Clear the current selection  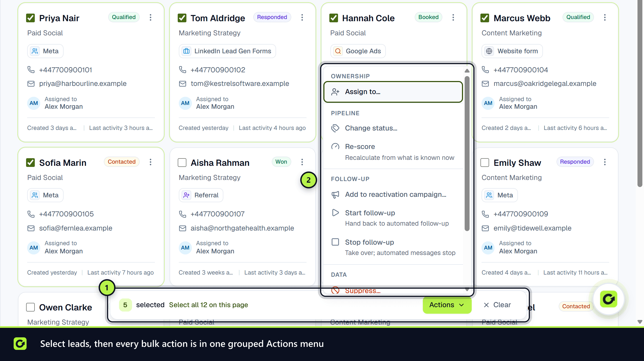[x=497, y=305]
